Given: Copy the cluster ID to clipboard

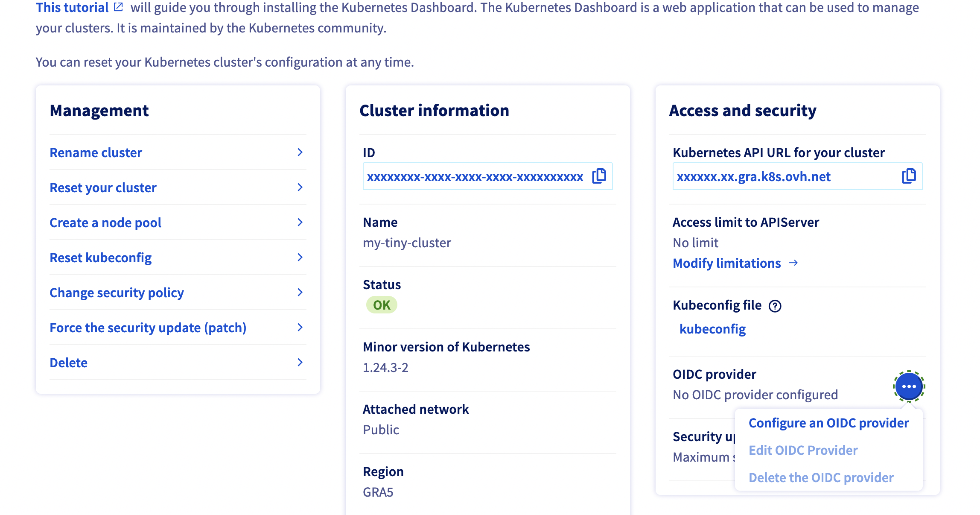Looking at the screenshot, I should pyautogui.click(x=599, y=176).
